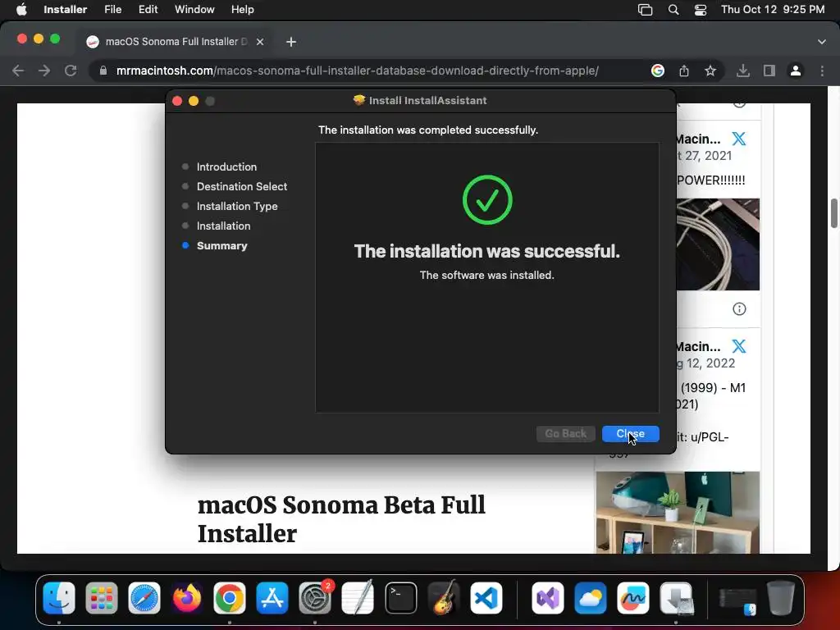Open Visual Studio Code from the Dock
Image resolution: width=840 pixels, height=630 pixels.
tap(486, 598)
